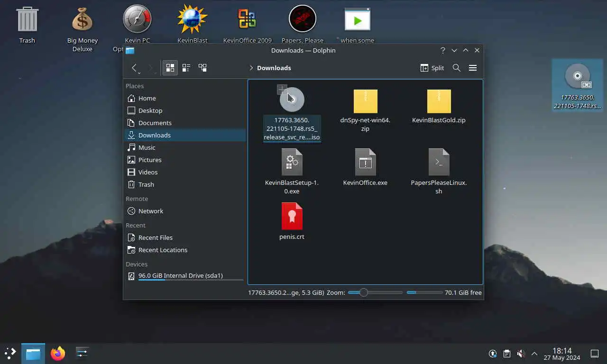Screen dimensions: 607x364
Task: Click the plus selection marker on ISO file
Action: point(282,89)
